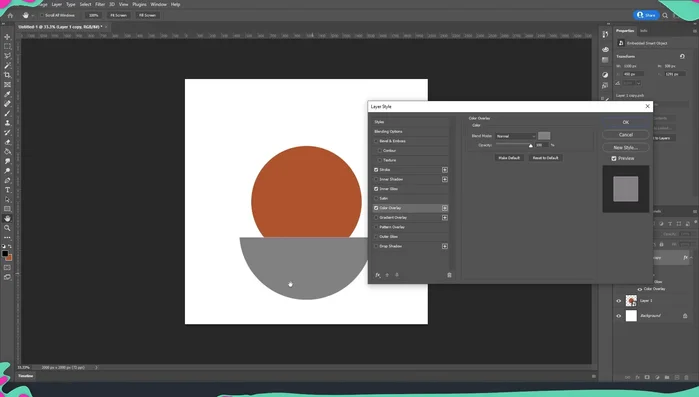Reset transform in Properties panel

(682, 57)
